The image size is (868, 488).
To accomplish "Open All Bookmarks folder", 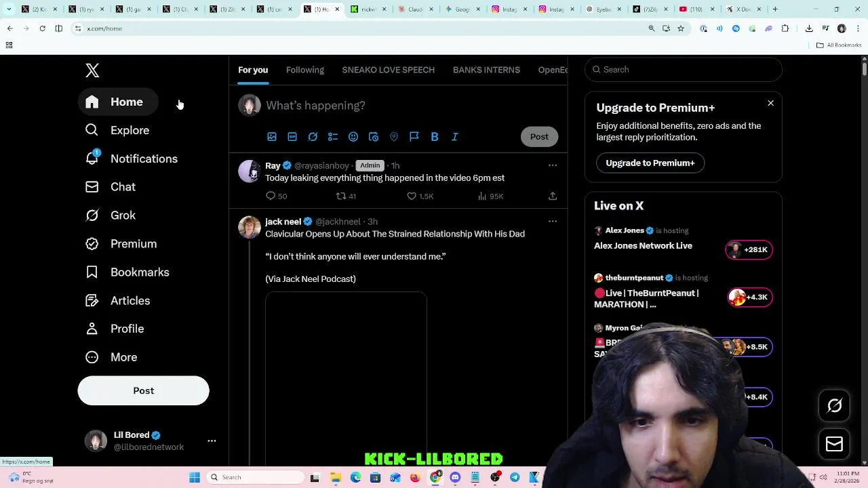I will (839, 45).
